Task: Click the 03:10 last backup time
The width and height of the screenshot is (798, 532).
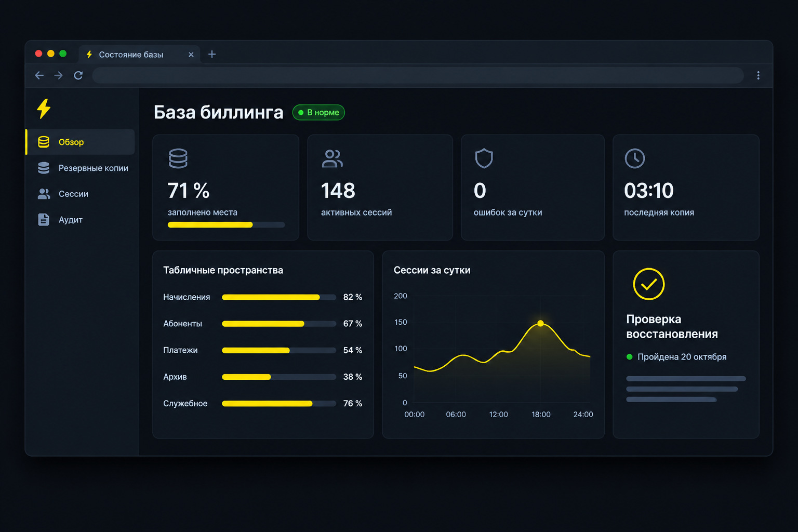Action: 649,191
